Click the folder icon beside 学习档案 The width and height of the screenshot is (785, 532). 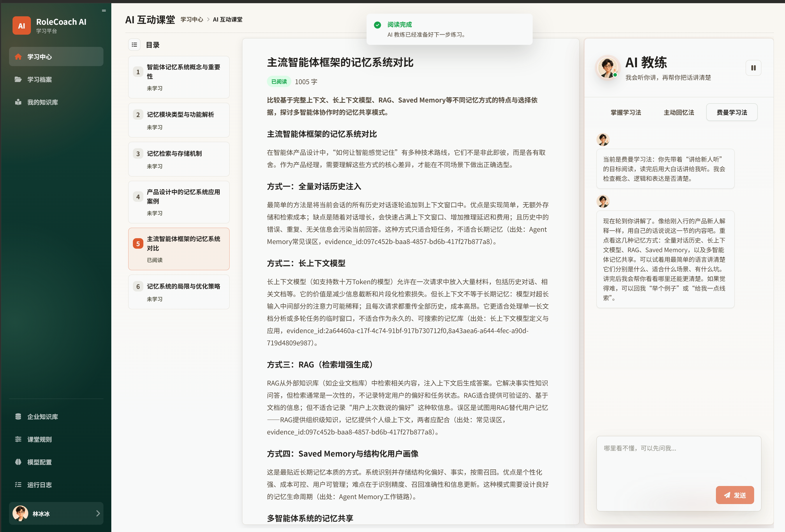click(18, 79)
